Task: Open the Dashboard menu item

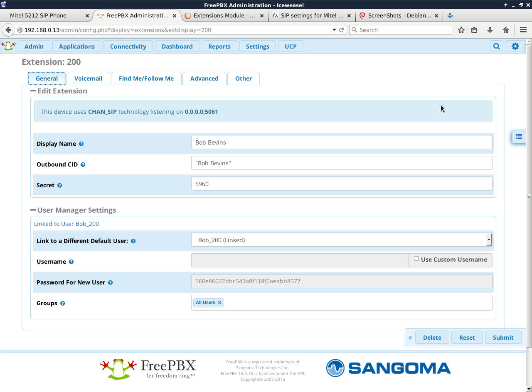Action: (177, 46)
